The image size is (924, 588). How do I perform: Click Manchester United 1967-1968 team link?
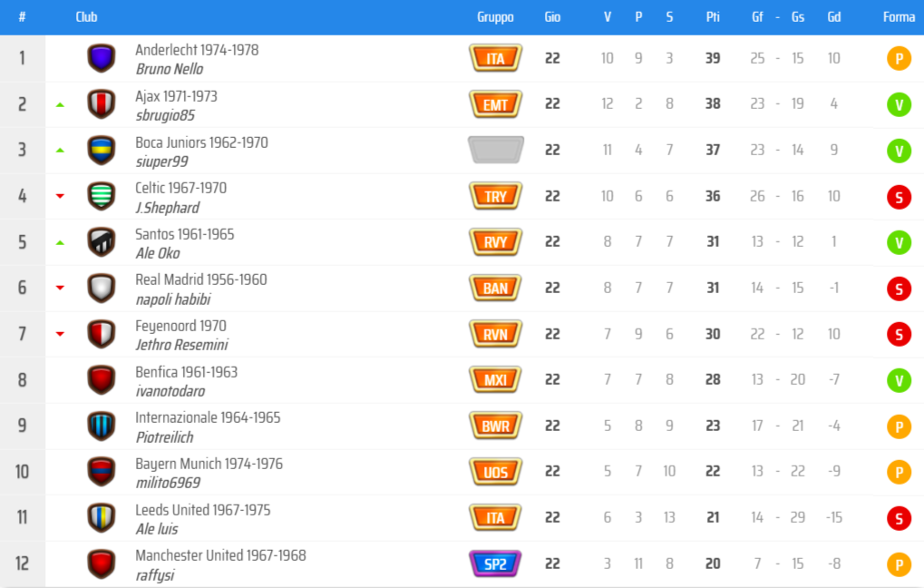pos(220,555)
